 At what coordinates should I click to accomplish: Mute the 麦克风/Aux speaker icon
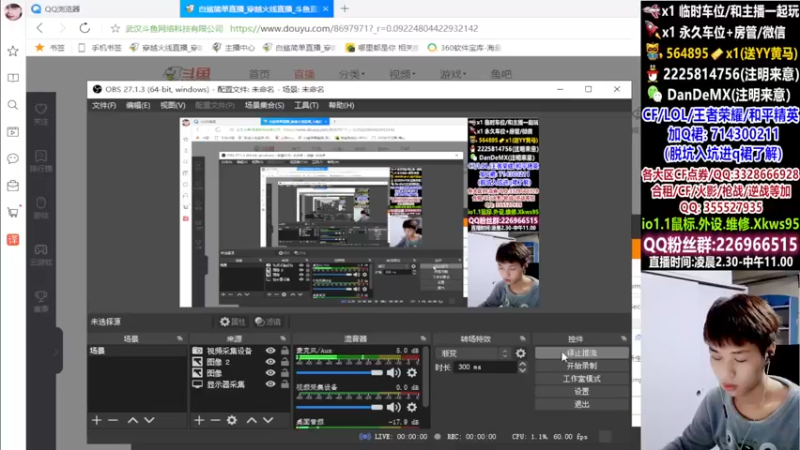click(x=393, y=373)
